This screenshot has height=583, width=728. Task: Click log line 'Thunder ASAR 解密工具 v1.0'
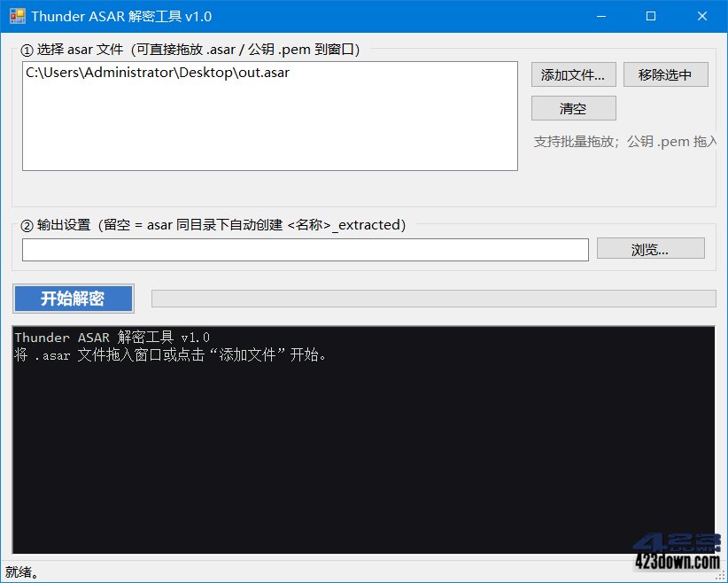click(x=112, y=337)
